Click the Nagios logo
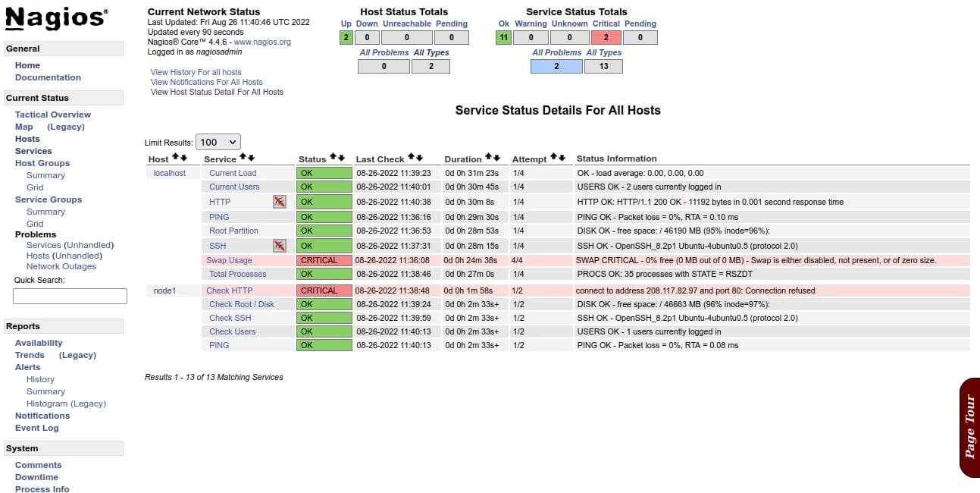 coord(57,18)
